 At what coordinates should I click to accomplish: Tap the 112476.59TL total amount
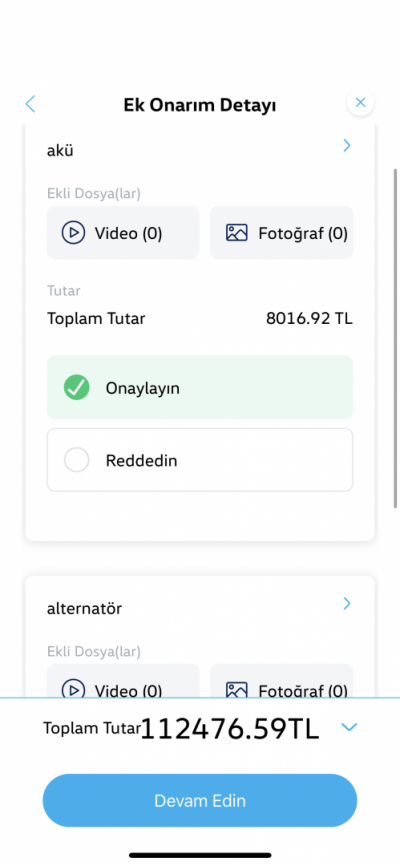click(x=230, y=728)
